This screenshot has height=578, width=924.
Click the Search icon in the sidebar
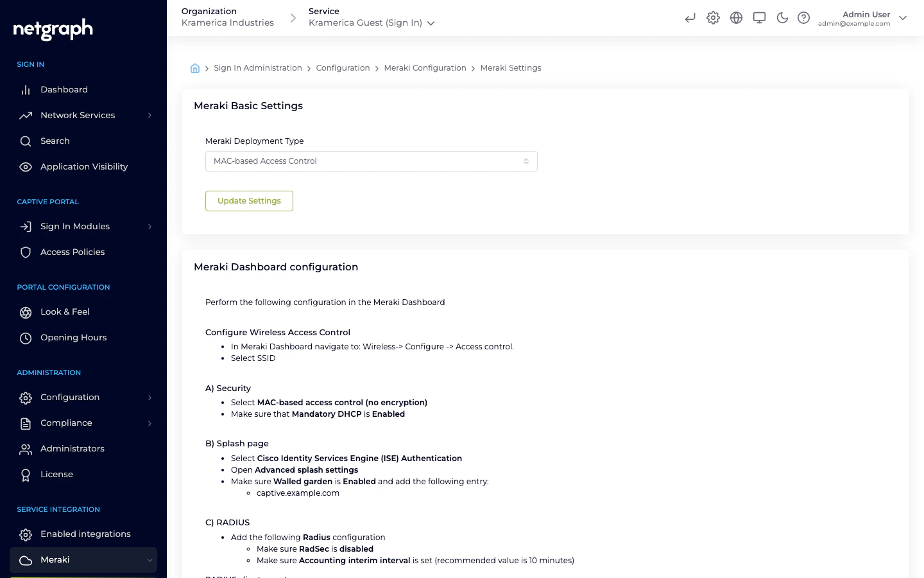pos(26,141)
